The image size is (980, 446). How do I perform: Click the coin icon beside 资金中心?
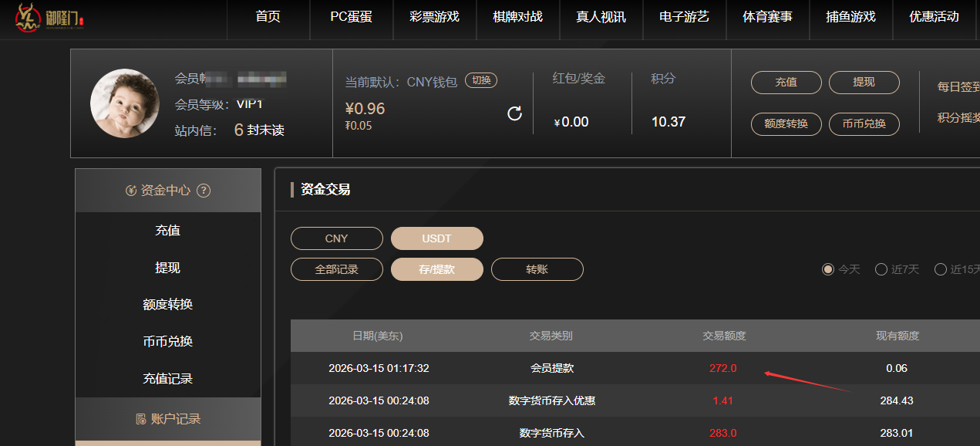[x=131, y=191]
